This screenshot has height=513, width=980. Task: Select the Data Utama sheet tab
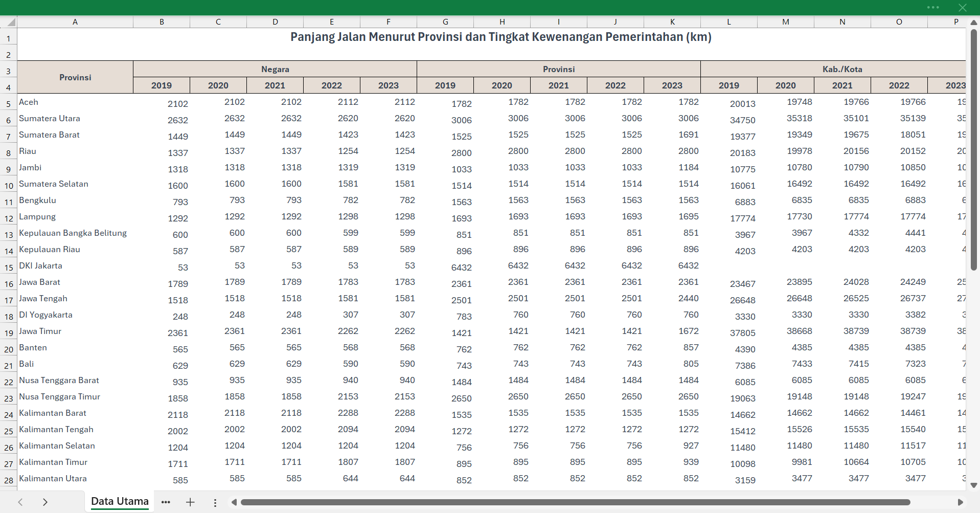tap(120, 501)
